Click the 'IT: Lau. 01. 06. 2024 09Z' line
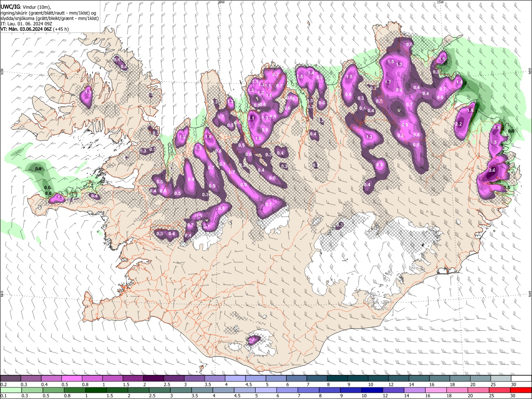 (27, 24)
